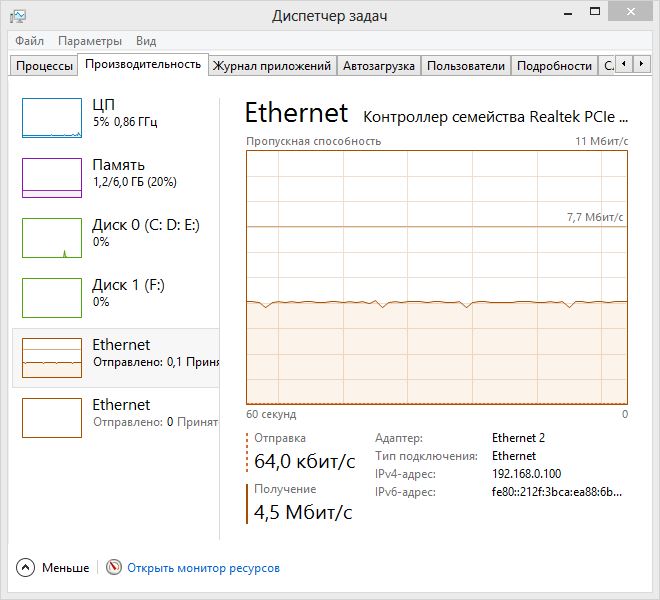Open the Вид menu
This screenshot has width=660, height=600.
tap(146, 41)
